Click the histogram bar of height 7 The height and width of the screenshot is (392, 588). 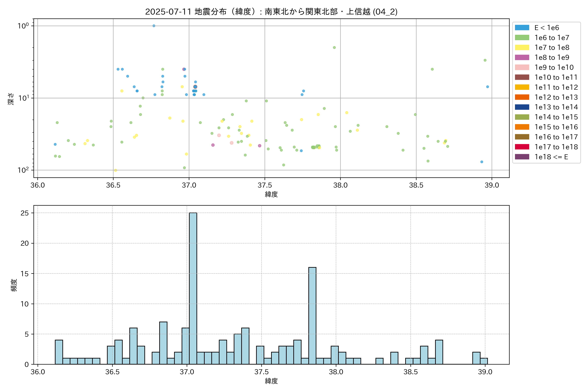163,343
